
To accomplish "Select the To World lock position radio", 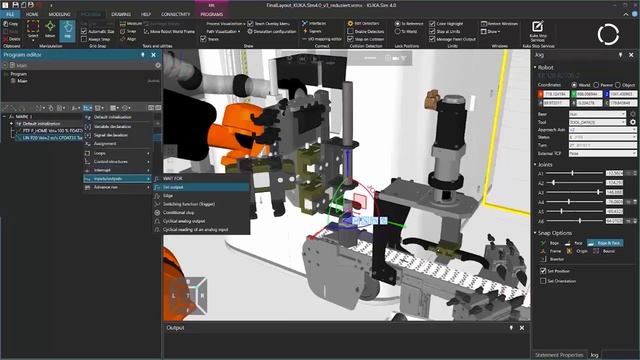I will pyautogui.click(x=397, y=31).
